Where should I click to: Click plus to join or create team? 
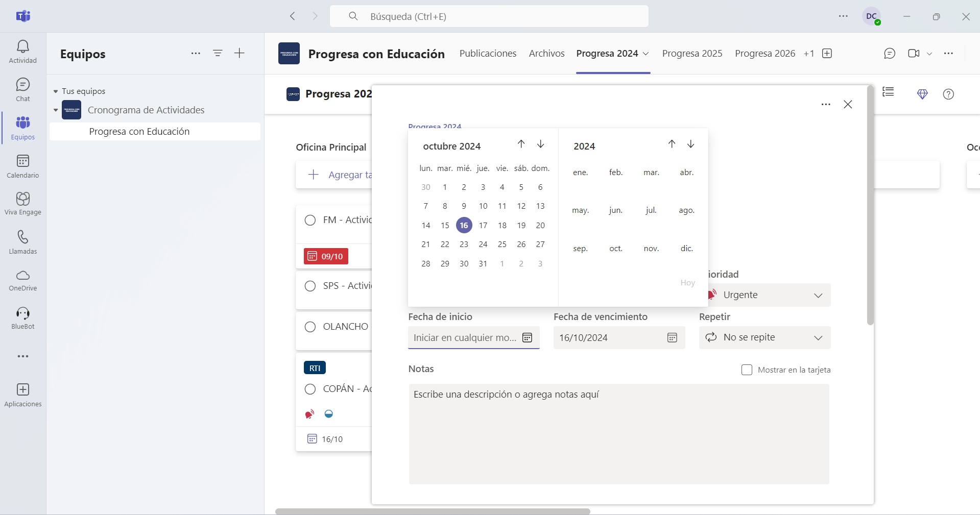point(240,53)
